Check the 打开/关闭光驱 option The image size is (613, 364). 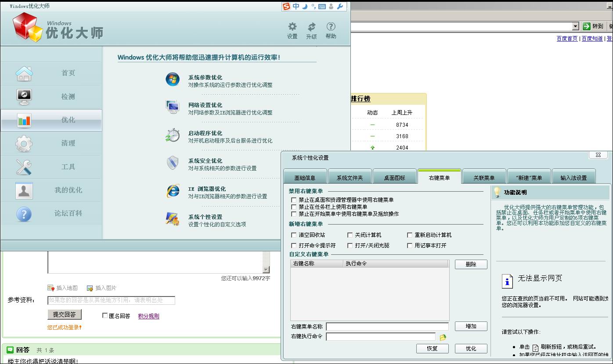click(x=350, y=246)
